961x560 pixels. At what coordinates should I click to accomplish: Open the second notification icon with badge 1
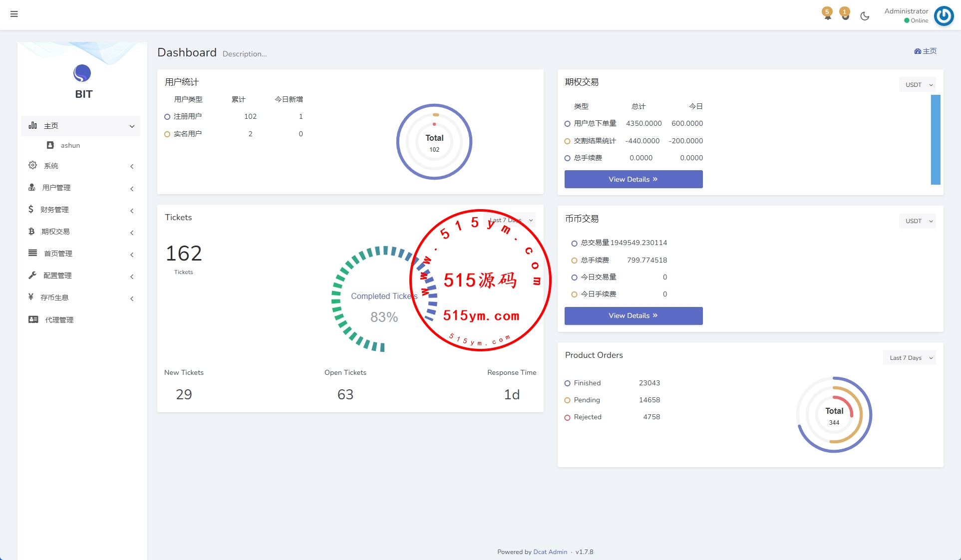[x=845, y=14]
